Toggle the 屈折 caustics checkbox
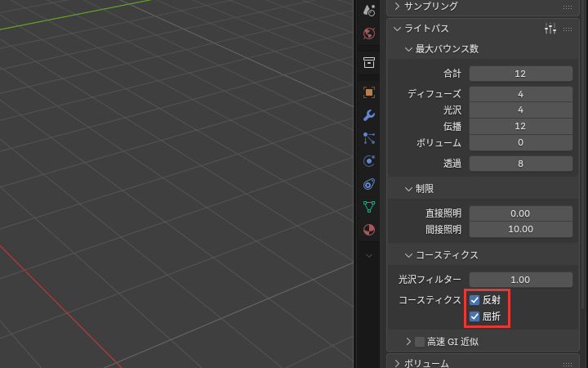The image size is (588, 368). click(474, 316)
